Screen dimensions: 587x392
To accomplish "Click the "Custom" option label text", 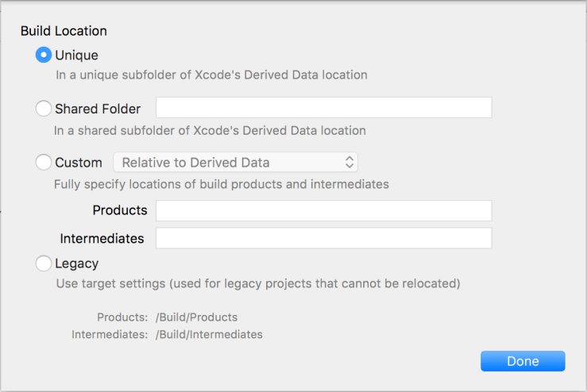I will (x=79, y=163).
